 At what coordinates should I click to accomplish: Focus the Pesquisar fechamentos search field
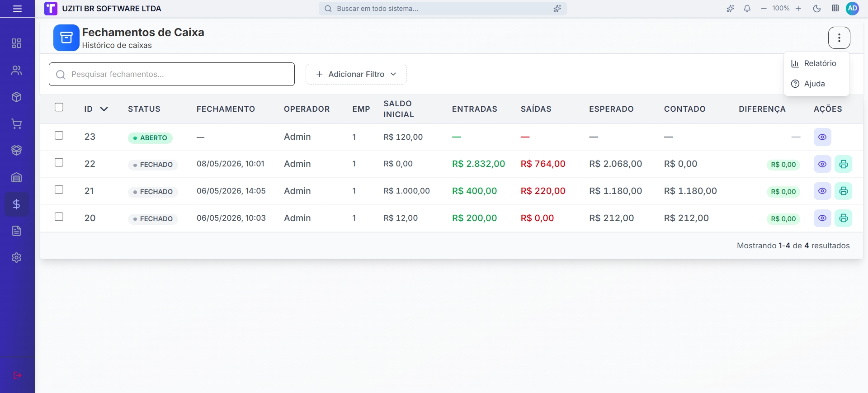tap(172, 74)
